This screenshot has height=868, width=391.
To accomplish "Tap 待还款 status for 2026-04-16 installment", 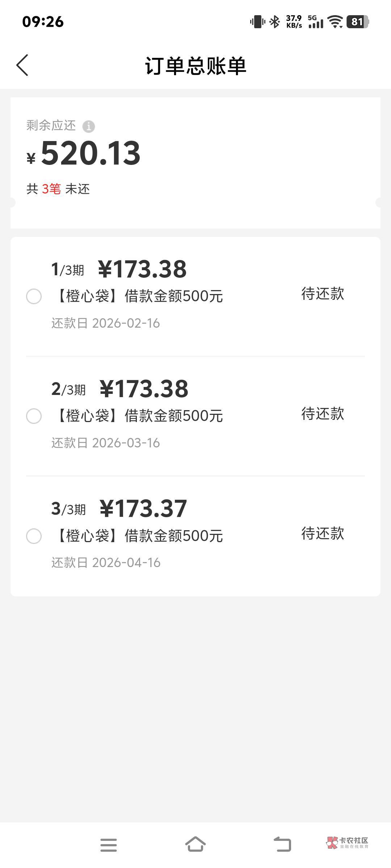I will (x=322, y=533).
